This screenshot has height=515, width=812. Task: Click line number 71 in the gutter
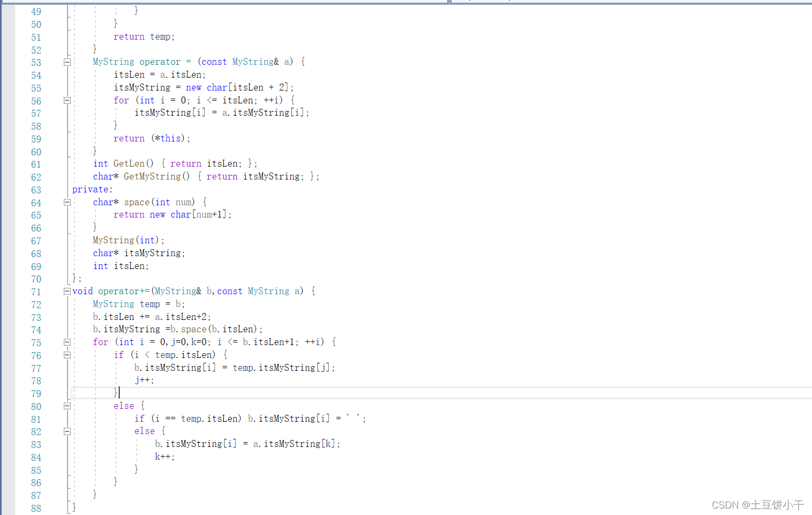(36, 292)
